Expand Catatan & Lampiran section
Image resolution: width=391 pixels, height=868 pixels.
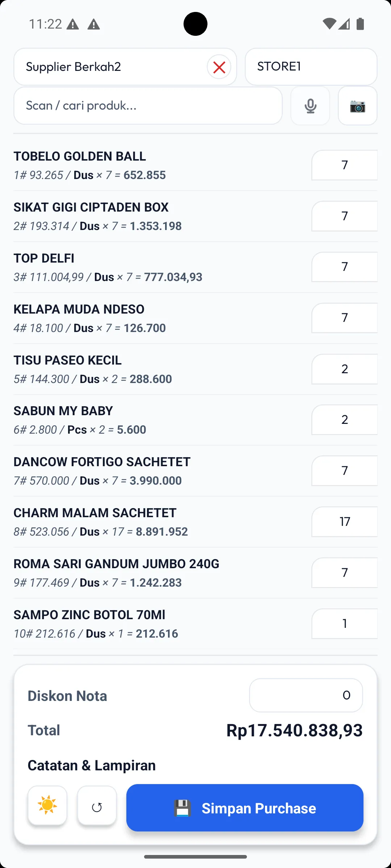point(92,766)
